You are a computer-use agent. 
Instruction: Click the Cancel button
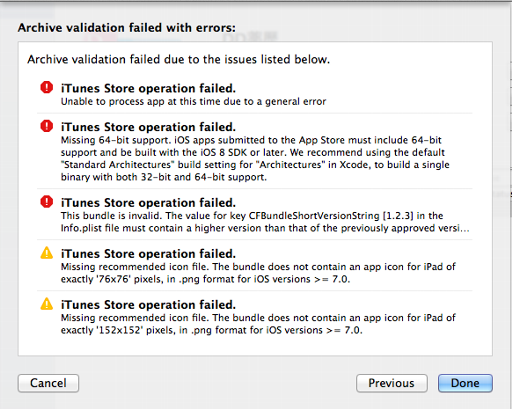click(48, 383)
